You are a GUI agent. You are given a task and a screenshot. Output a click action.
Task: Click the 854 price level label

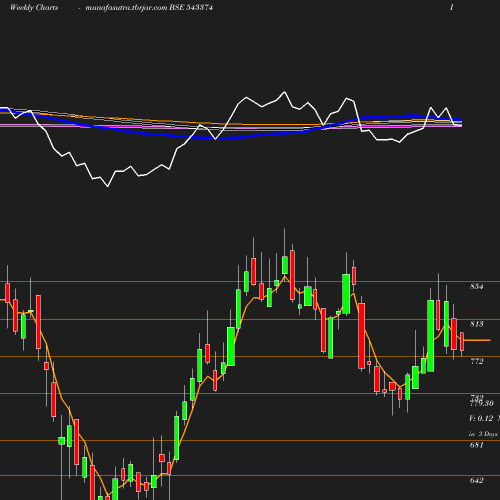point(477,286)
